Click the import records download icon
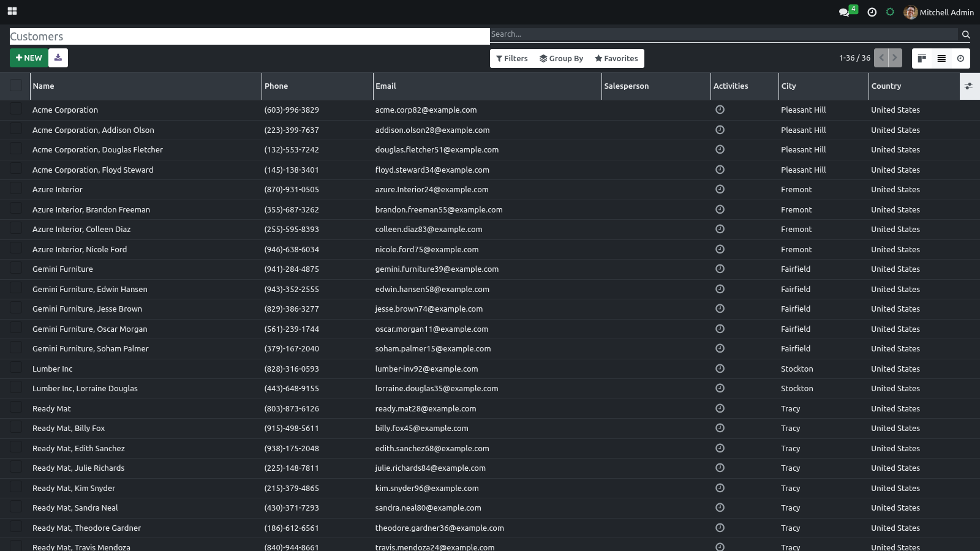This screenshot has height=551, width=980. point(58,58)
